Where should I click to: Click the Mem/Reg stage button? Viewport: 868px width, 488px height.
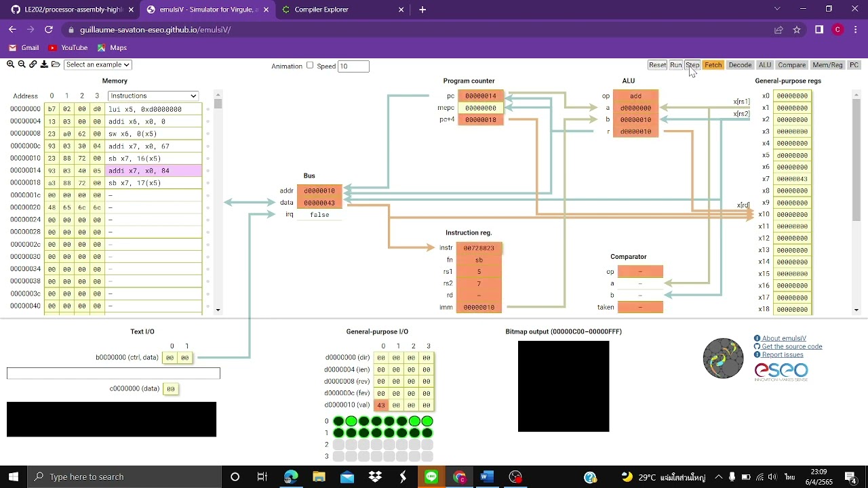(827, 65)
